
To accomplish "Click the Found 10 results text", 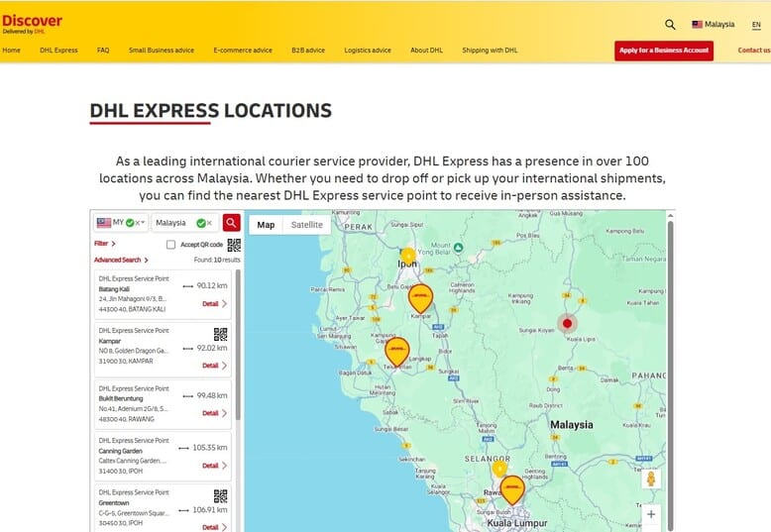I will click(x=217, y=260).
